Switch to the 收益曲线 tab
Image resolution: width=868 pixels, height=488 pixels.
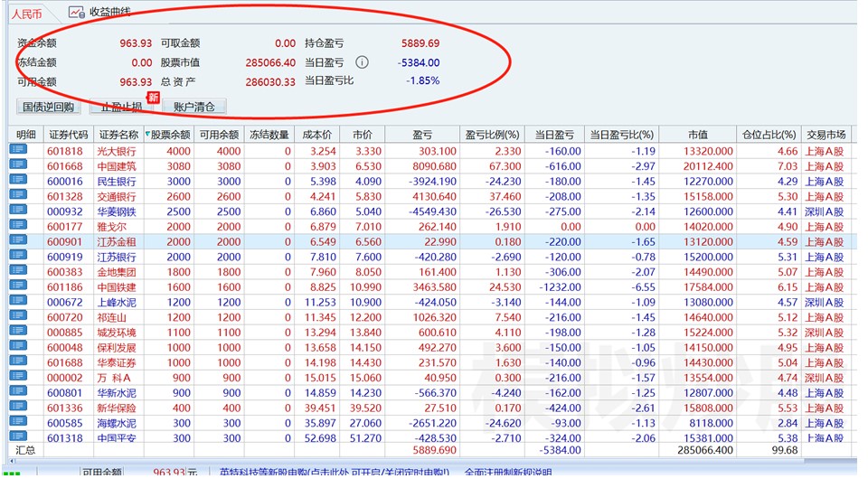(x=109, y=12)
